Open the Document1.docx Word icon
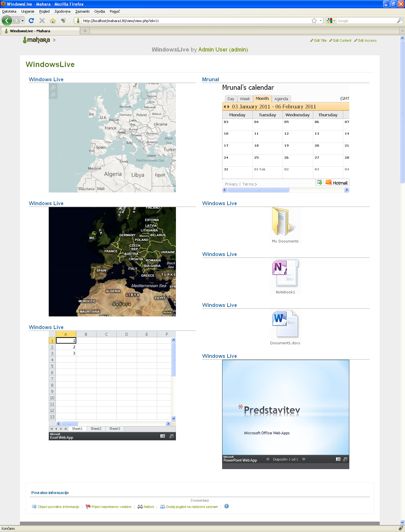The height and width of the screenshot is (532, 405). point(285,324)
